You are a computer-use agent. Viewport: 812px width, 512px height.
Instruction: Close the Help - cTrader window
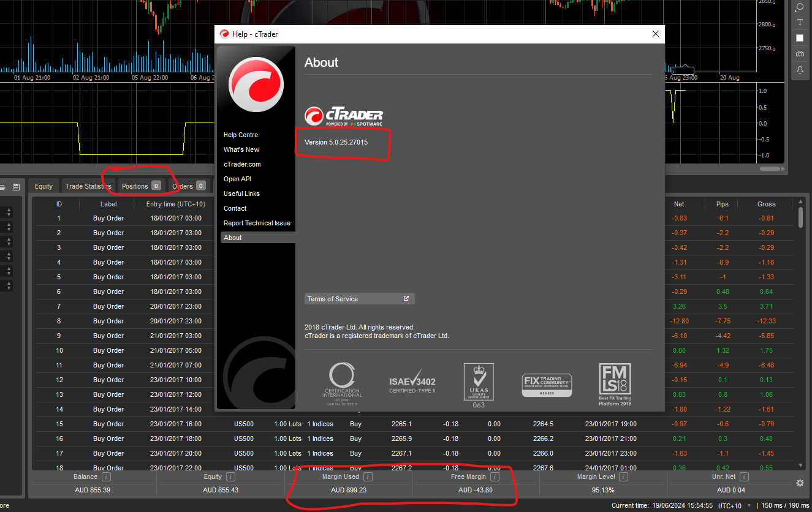656,34
